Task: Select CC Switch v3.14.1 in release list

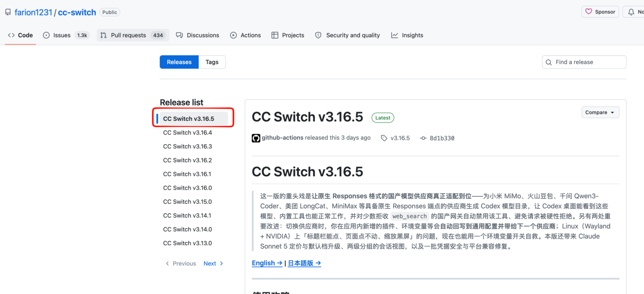Action: pyautogui.click(x=187, y=216)
